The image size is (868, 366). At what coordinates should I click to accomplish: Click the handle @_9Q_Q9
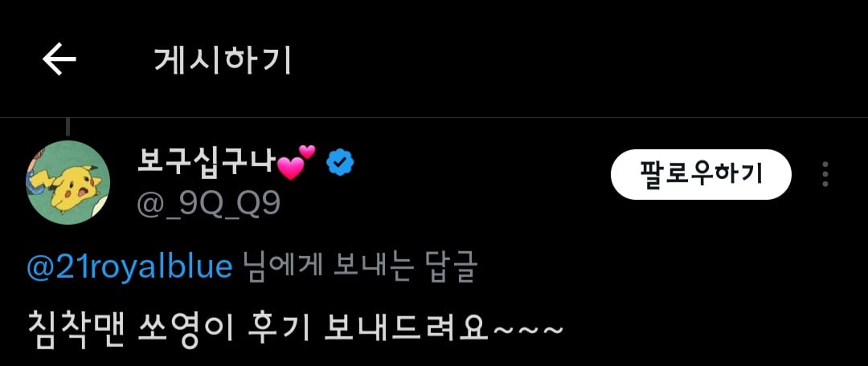point(209,205)
